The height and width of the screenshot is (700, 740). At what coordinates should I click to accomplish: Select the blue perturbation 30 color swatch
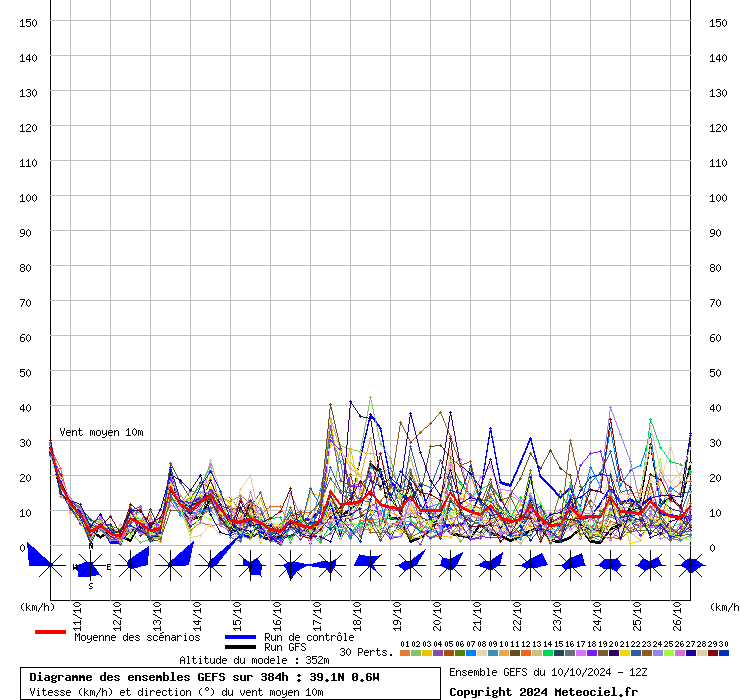pyautogui.click(x=724, y=653)
